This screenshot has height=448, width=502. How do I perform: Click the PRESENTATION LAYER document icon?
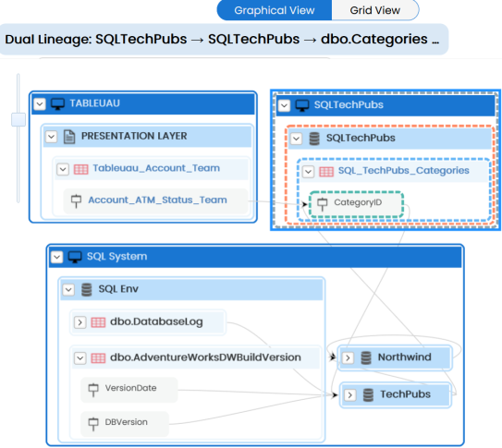coord(69,137)
